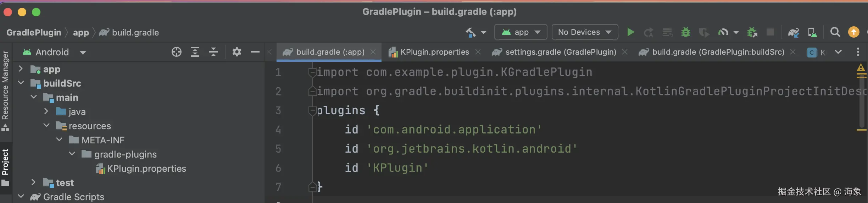
Task: Collapse the Gradle Scripts node
Action: (x=21, y=197)
